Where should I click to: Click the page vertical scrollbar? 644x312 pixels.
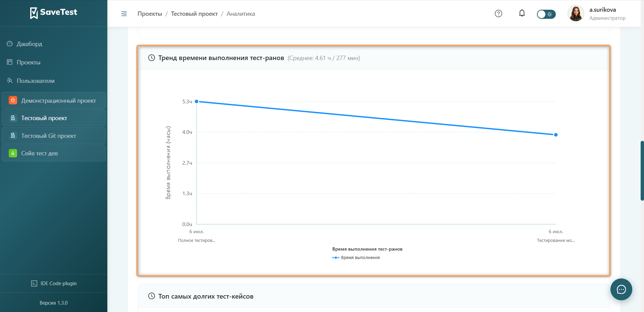coord(642,171)
